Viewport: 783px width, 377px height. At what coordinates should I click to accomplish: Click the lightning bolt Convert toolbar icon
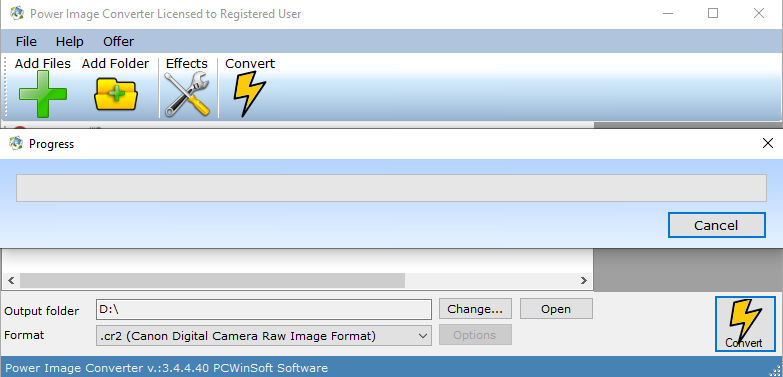coord(249,94)
